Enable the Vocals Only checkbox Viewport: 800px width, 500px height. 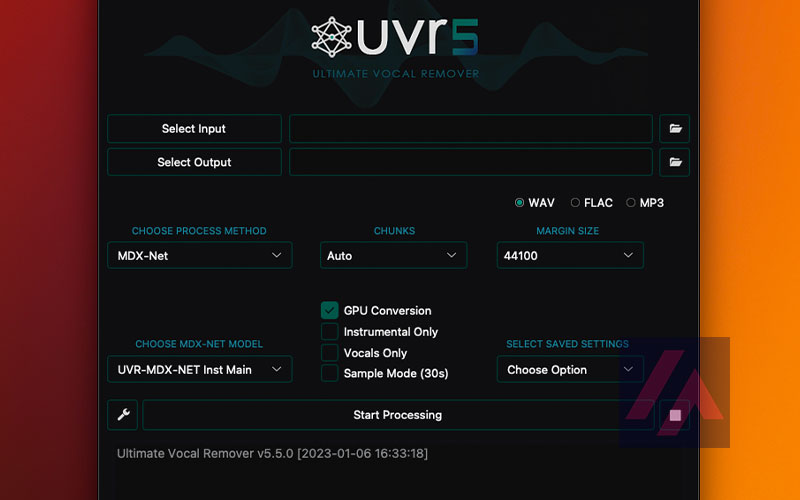coord(330,353)
